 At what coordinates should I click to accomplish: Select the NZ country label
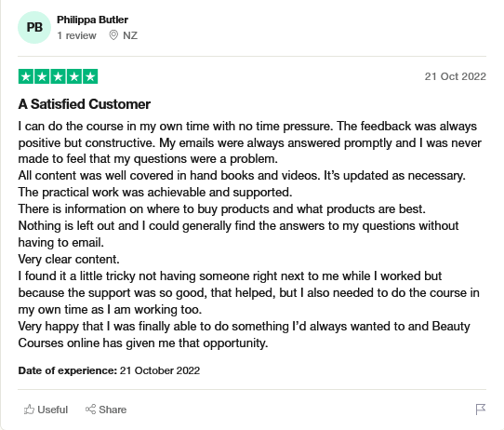point(130,35)
